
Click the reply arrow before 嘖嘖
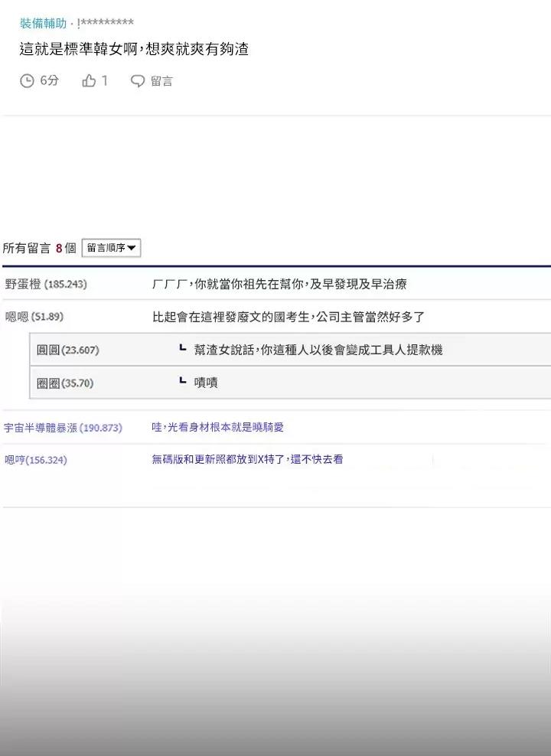tap(182, 381)
